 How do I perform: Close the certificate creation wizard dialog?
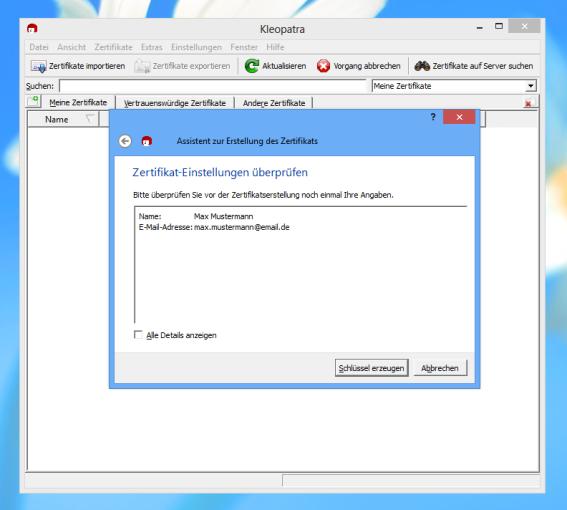click(459, 117)
